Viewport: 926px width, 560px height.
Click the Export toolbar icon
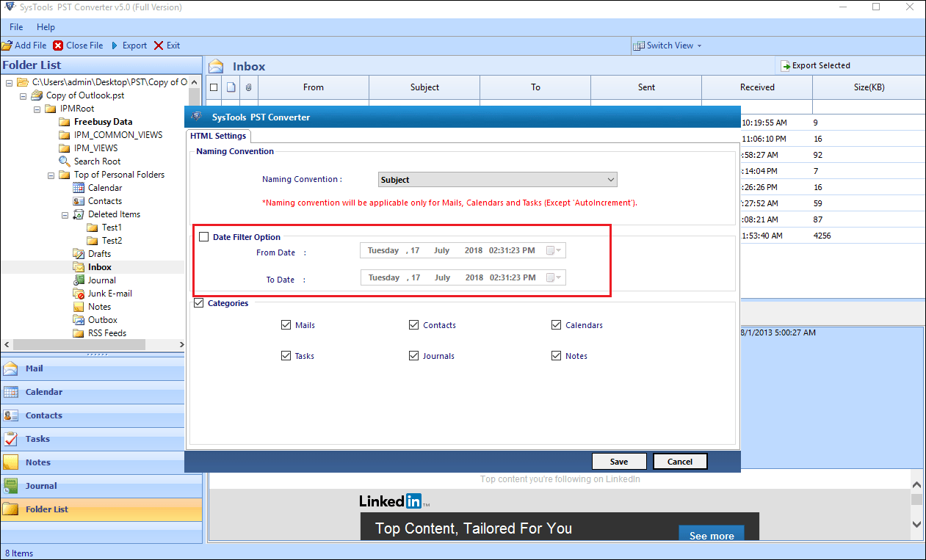pyautogui.click(x=129, y=45)
